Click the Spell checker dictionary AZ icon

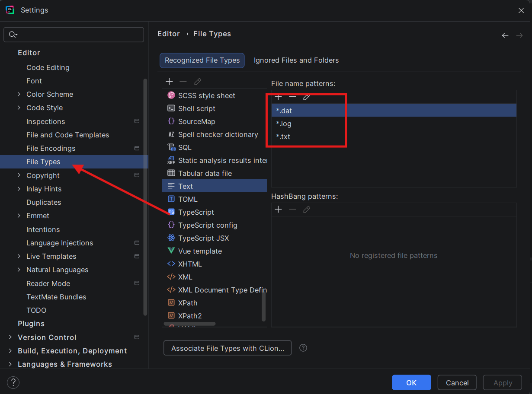click(171, 134)
